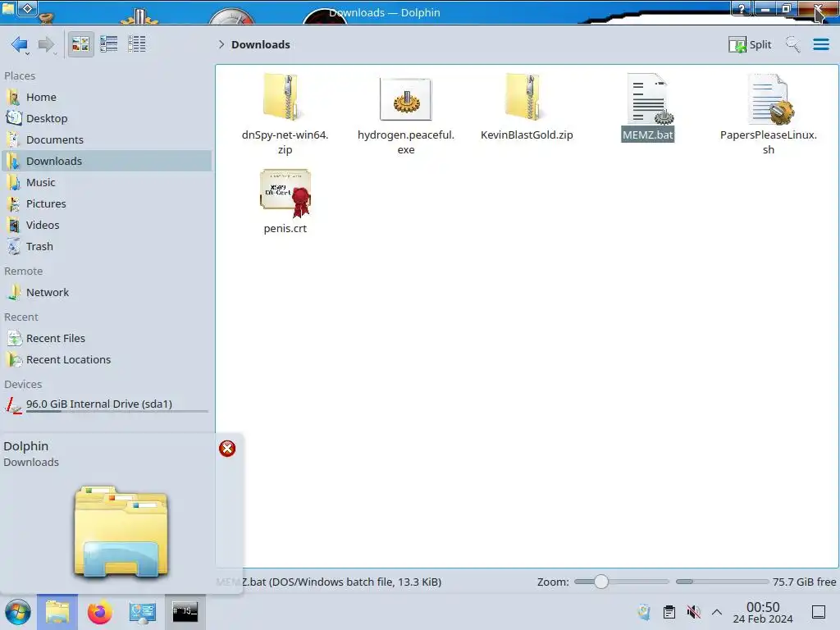Go forward with the grey Forward arrow

[x=47, y=44]
